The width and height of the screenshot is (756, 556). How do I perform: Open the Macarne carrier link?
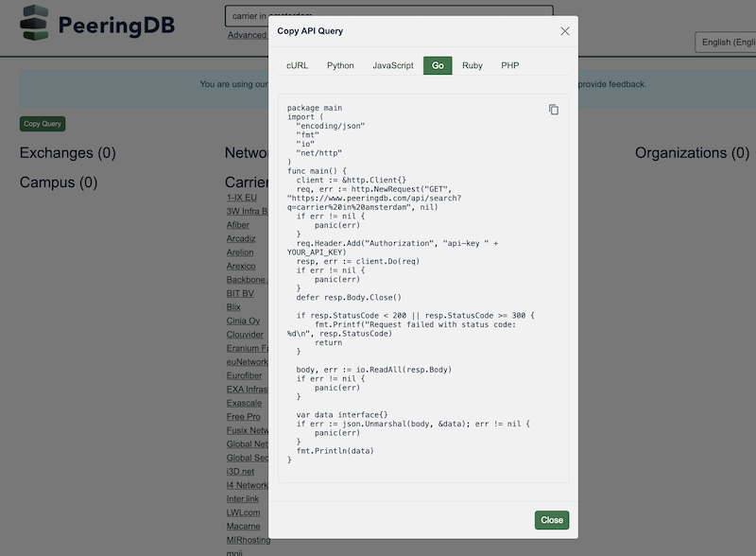click(x=243, y=527)
